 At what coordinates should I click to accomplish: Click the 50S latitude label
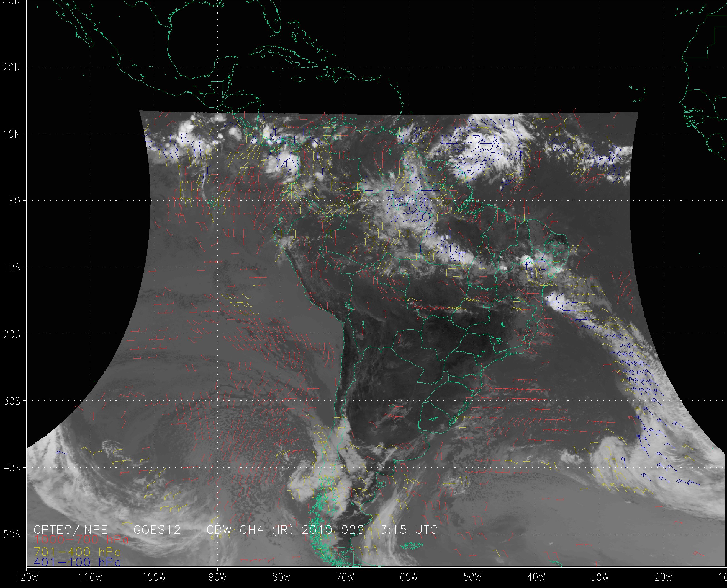point(12,535)
